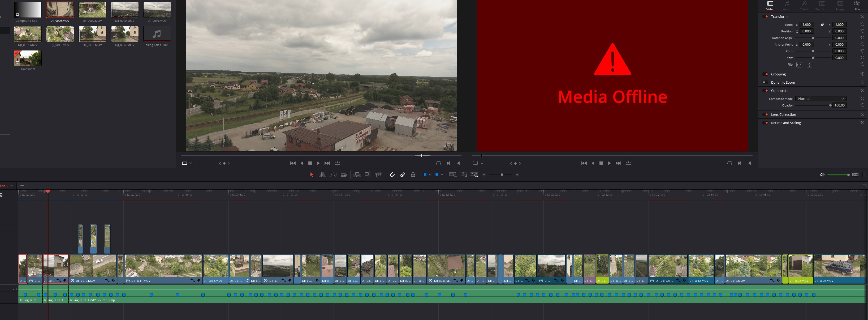
Task: Switch to the Transition inspector tab
Action: (822, 6)
